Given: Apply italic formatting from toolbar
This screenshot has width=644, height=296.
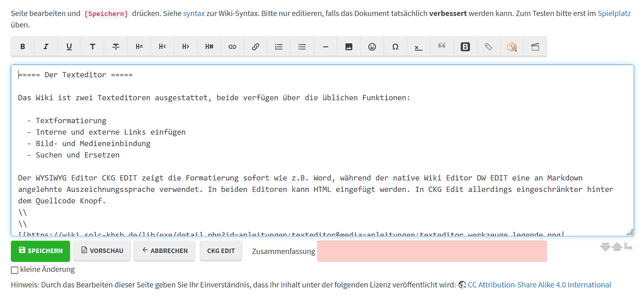Looking at the screenshot, I should tap(46, 46).
